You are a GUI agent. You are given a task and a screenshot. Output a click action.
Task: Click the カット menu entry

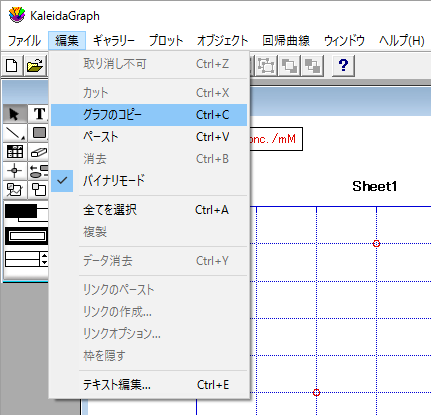[149, 93]
